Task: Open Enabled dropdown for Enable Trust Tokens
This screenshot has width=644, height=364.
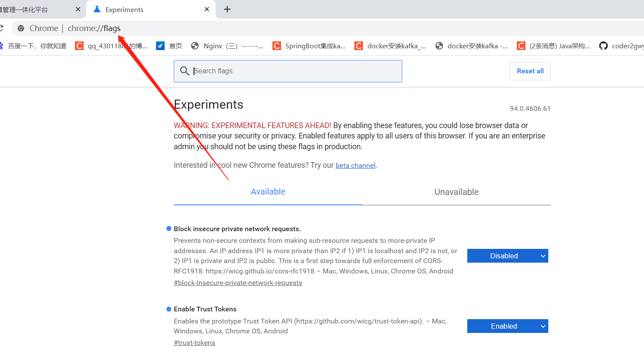Action: click(508, 326)
